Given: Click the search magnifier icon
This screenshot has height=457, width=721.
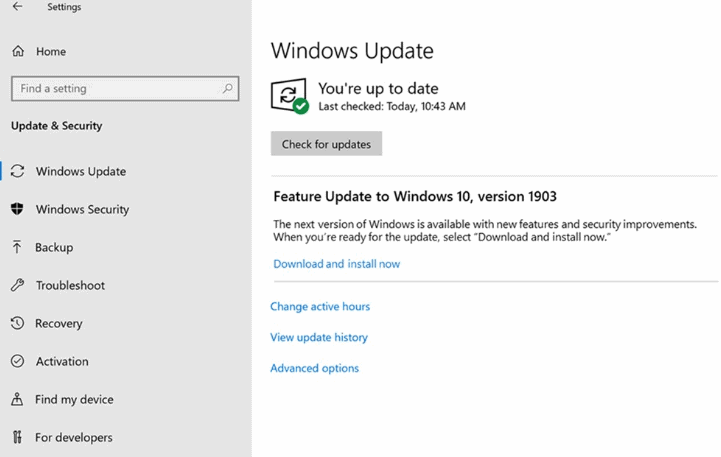Looking at the screenshot, I should 228,88.
